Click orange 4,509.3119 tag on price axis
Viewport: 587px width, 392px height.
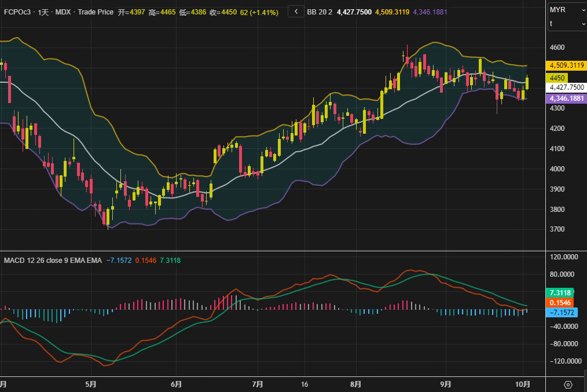(567, 65)
